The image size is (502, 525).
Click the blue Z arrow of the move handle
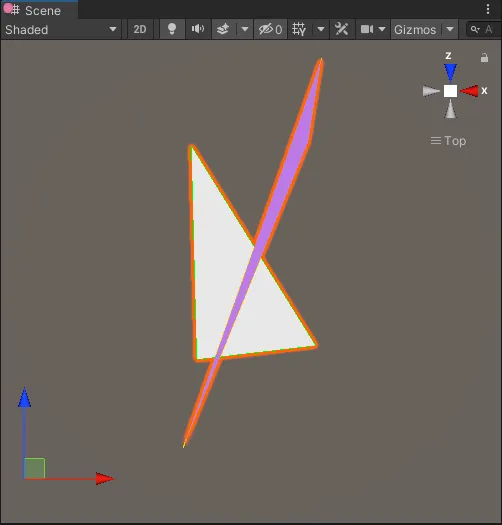click(x=24, y=398)
